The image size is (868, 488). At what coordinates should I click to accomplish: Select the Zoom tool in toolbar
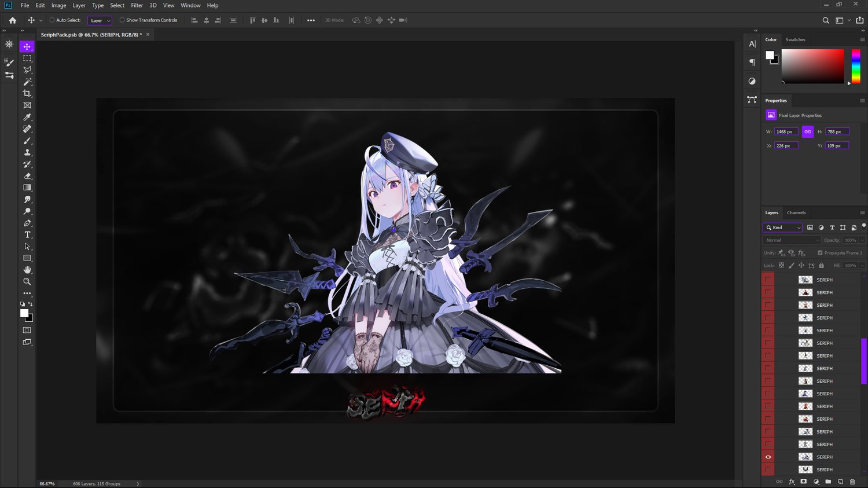click(27, 282)
